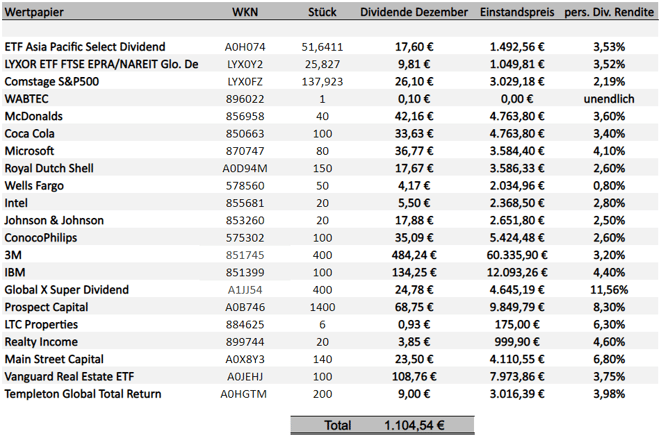Select WKN value A0D94M
Image resolution: width=661 pixels, height=438 pixels.
point(245,168)
